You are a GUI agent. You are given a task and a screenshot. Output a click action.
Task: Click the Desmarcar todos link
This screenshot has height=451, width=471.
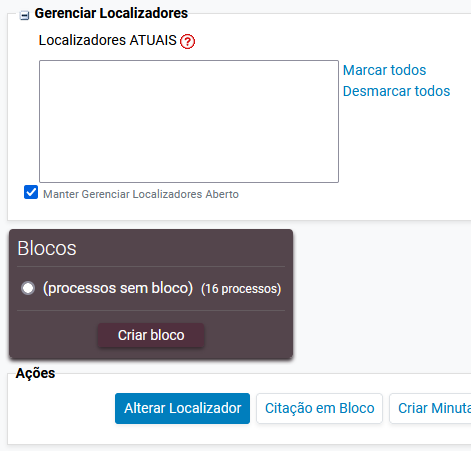coord(396,91)
